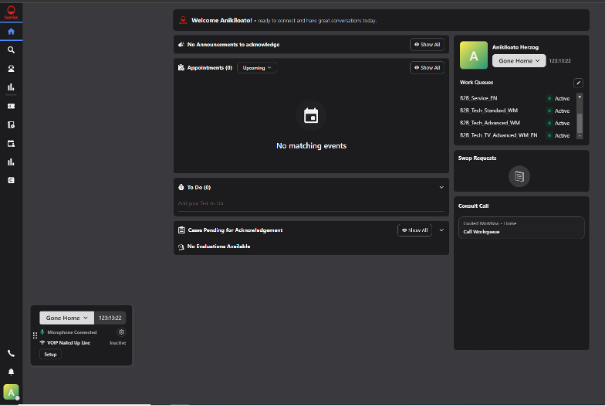Viewport: 606px width, 406px height.
Task: Open the phone dialer sidebar icon
Action: (x=11, y=353)
